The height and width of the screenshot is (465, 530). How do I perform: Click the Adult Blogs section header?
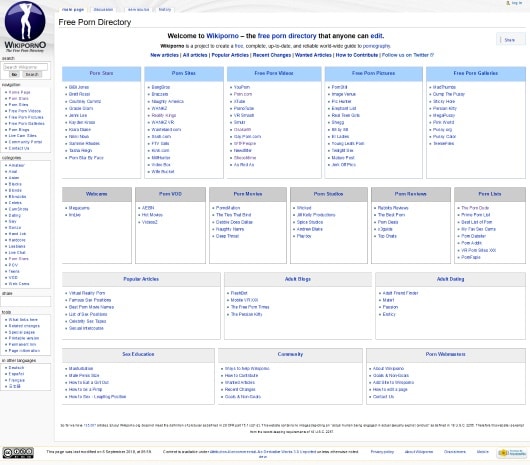click(x=297, y=279)
